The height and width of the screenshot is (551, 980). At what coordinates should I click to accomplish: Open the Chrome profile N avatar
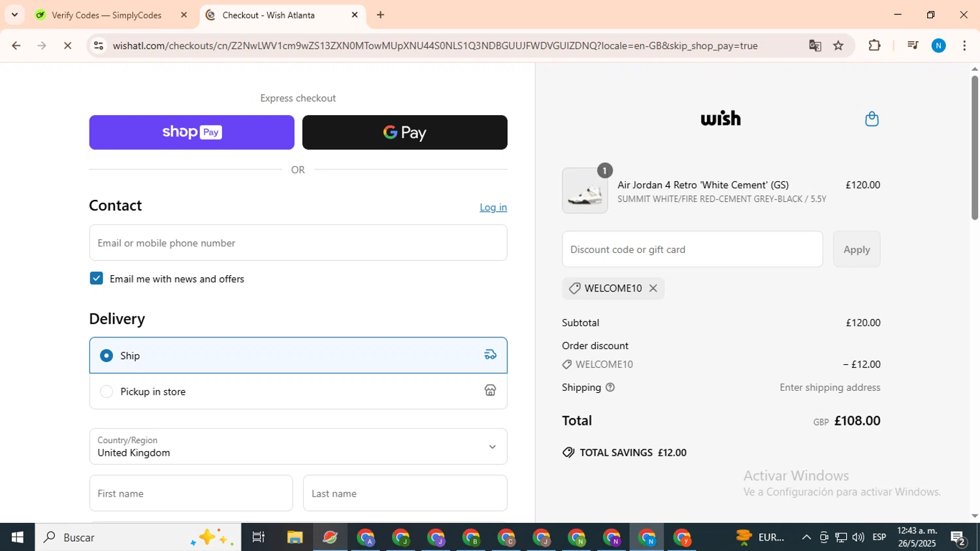939,46
